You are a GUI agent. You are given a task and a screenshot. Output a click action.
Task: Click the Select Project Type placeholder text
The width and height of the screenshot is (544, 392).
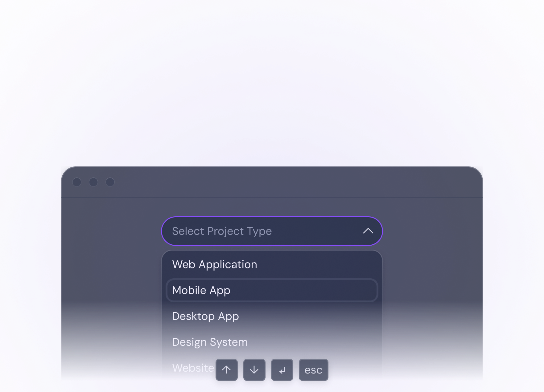[x=222, y=231]
